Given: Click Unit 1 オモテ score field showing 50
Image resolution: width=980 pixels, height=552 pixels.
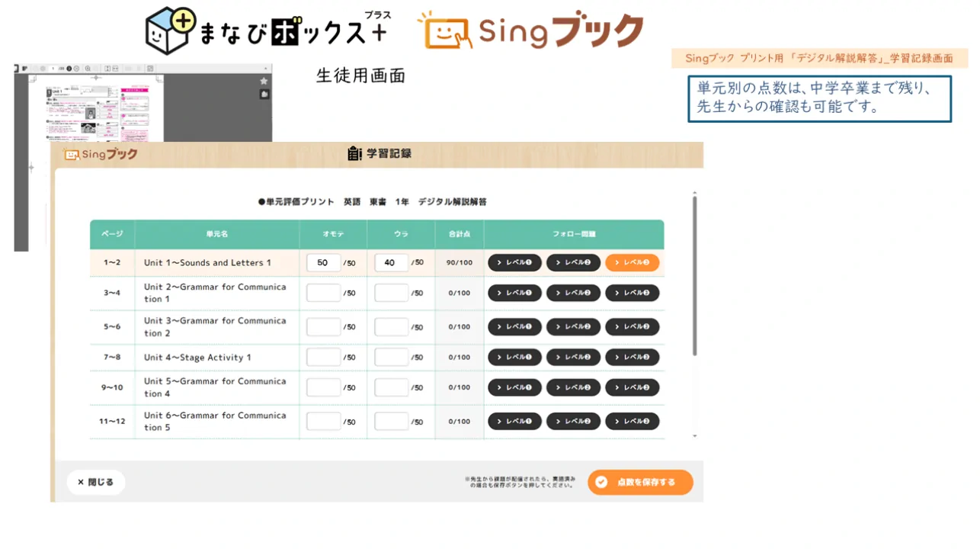Looking at the screenshot, I should coord(323,263).
